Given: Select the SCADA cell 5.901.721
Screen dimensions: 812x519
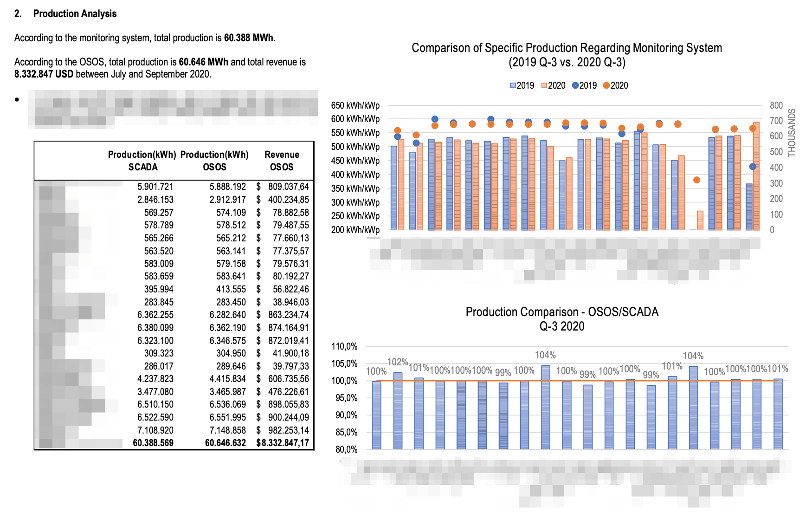Looking at the screenshot, I should pyautogui.click(x=155, y=187).
